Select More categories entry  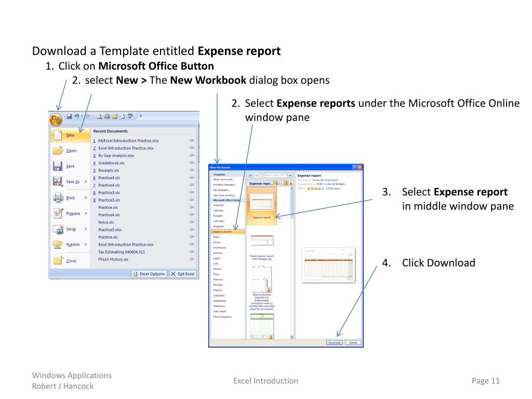(222, 317)
